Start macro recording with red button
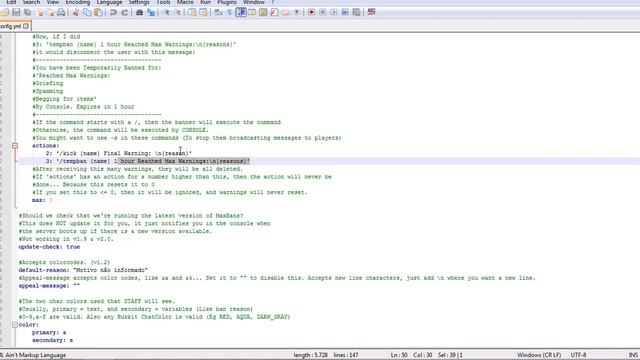Screen dimensions: 640x360 [x=311, y=12]
